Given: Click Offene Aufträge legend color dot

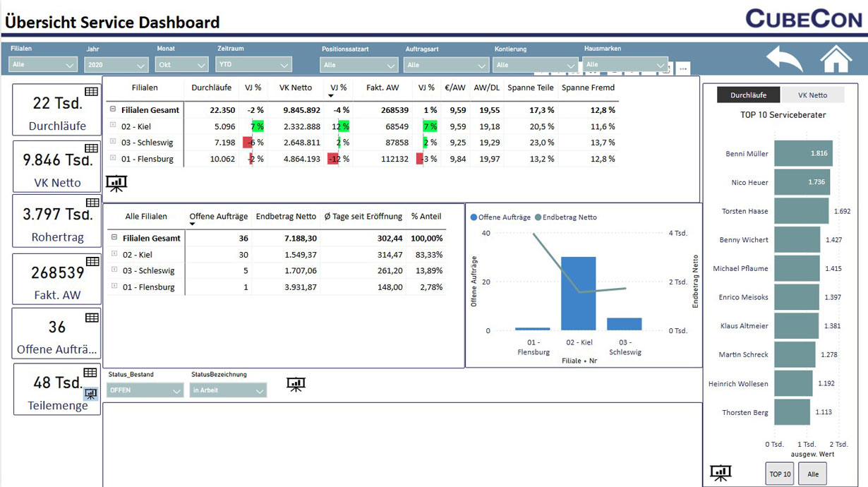Looking at the screenshot, I should [474, 217].
